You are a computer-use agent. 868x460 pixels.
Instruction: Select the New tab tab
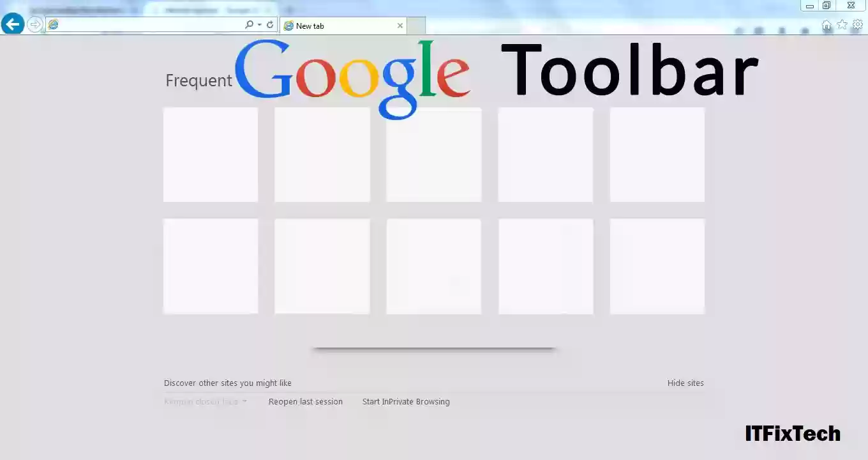pos(343,26)
